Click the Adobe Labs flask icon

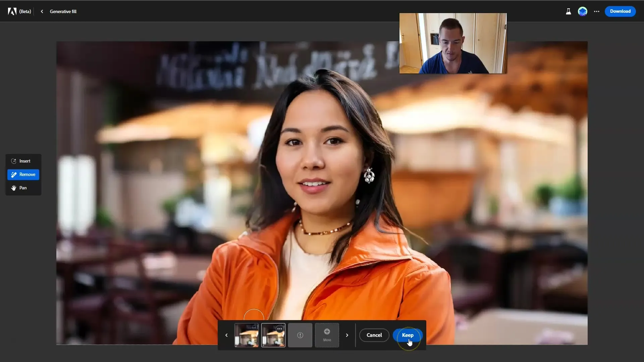coord(569,11)
